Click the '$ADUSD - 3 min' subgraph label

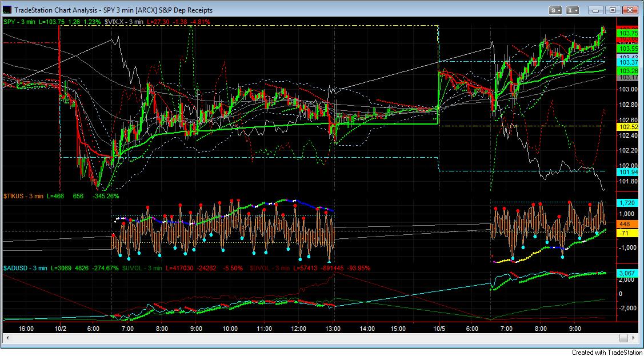[x=24, y=268]
